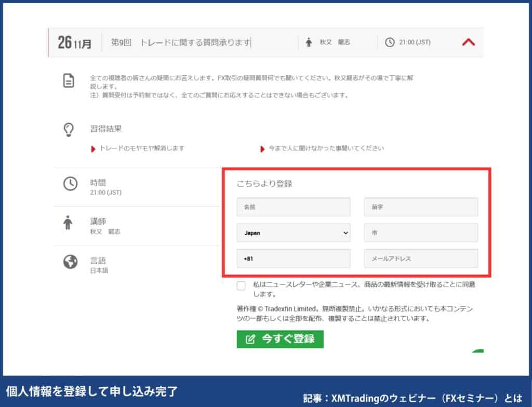This screenshot has width=532, height=407.
Task: Focus the +81 phone number field
Action: pyautogui.click(x=294, y=259)
